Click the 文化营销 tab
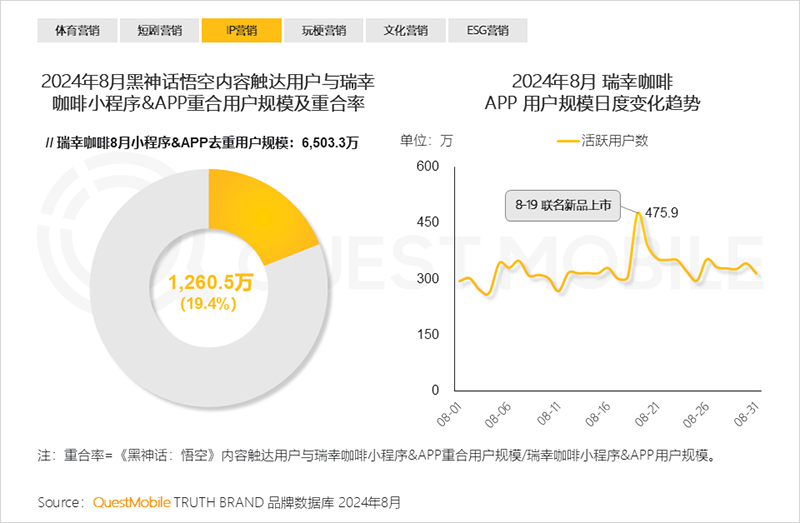Image resolution: width=800 pixels, height=523 pixels. click(406, 30)
